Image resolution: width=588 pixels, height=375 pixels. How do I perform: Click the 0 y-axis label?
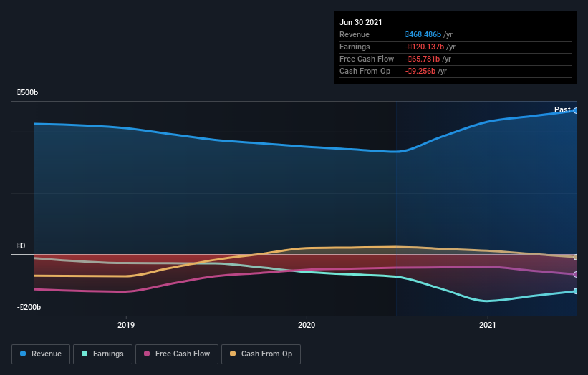(21, 245)
